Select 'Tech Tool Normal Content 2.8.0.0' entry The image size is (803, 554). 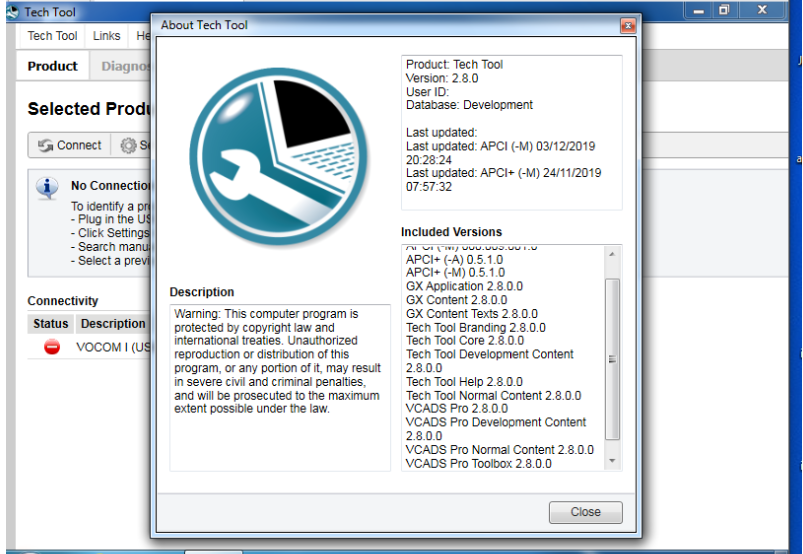click(494, 396)
